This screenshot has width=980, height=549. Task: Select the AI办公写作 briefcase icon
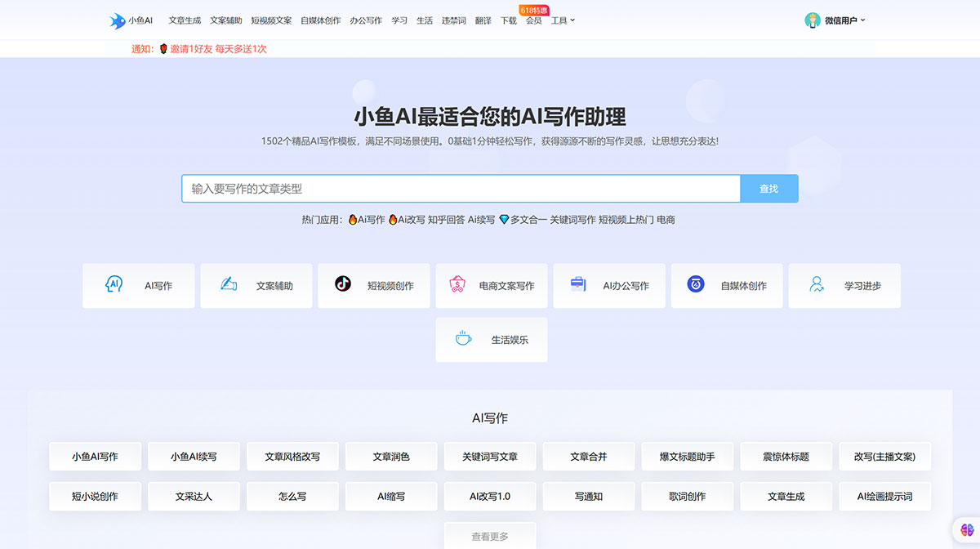(x=579, y=285)
